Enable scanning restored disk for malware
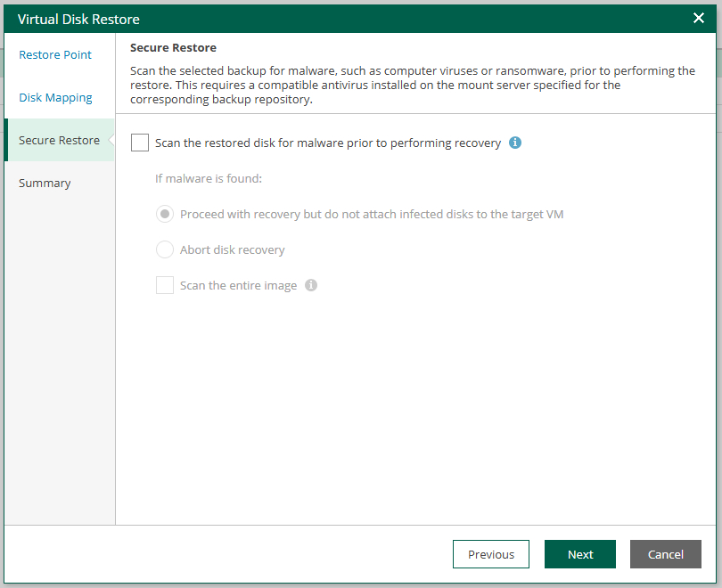 pos(140,143)
